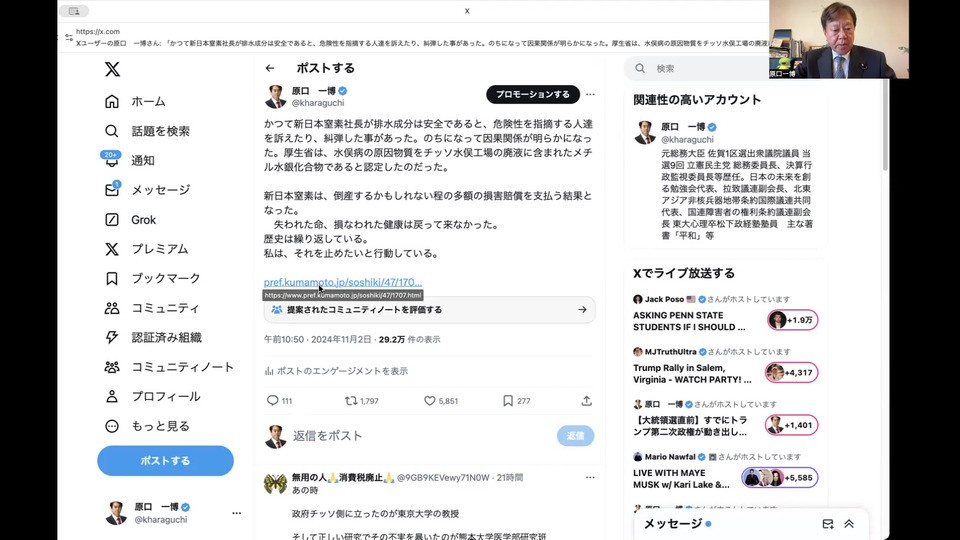This screenshot has width=960, height=540.
Task: Click the webcam video thumbnail
Action: coord(839,39)
